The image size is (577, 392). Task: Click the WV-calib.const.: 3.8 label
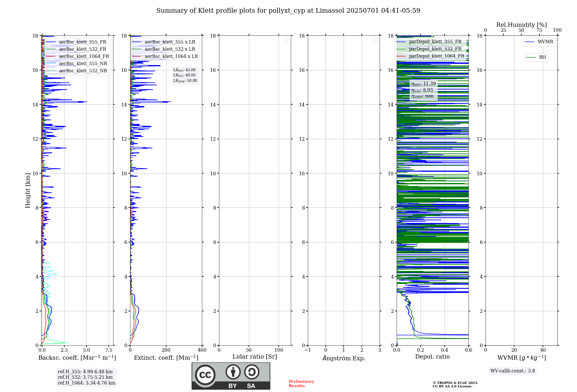(513, 371)
